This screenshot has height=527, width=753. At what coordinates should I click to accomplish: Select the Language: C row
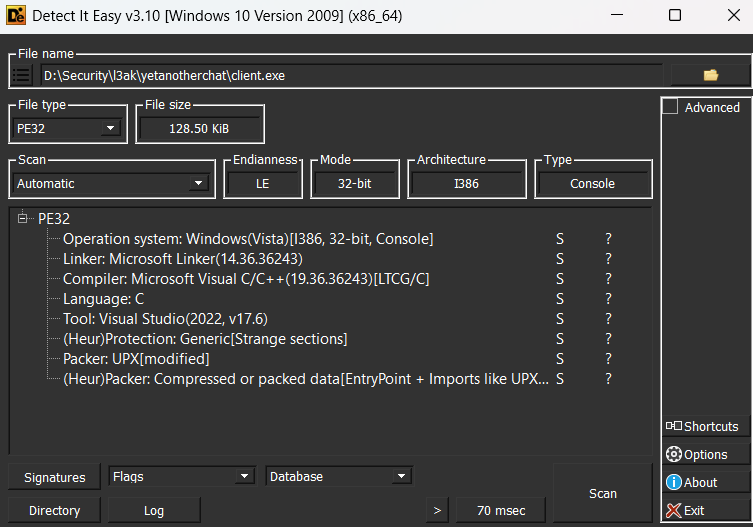(104, 299)
